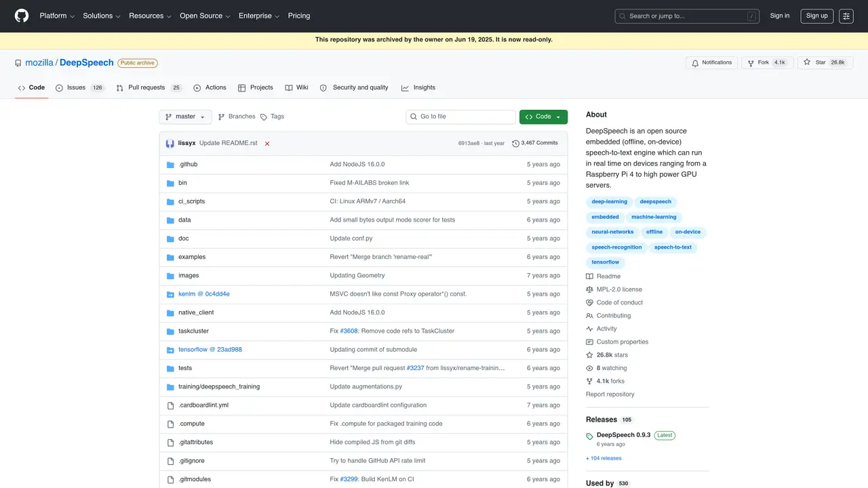This screenshot has height=488, width=868.
Task: Click the GitHub logo icon
Action: [22, 16]
